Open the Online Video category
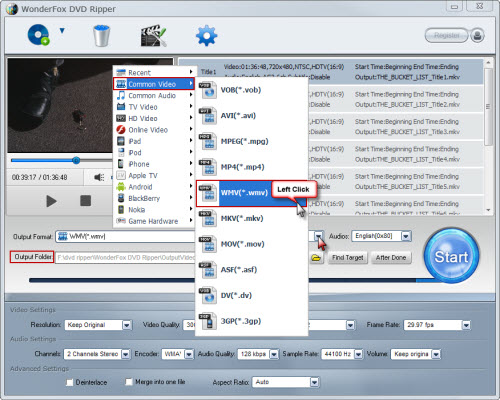This screenshot has height=400, width=500. (x=154, y=130)
